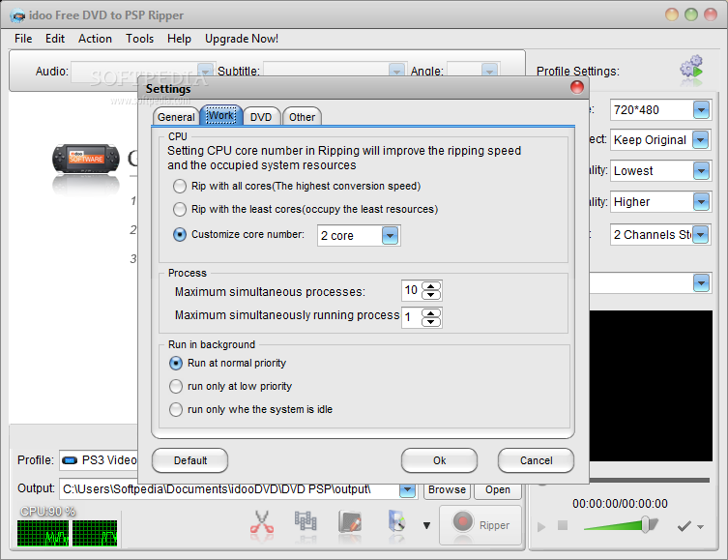728x560 pixels.
Task: Switch to the General tab
Action: coord(176,117)
